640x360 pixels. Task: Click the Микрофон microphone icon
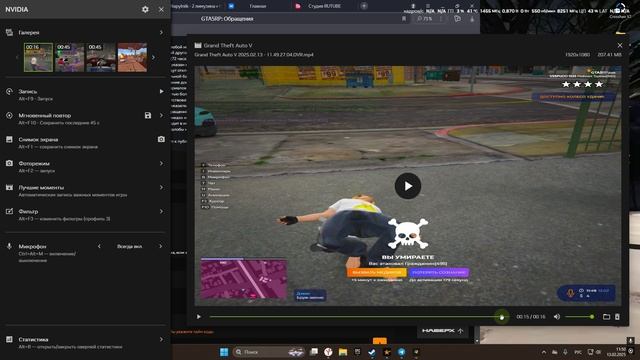coord(9,246)
